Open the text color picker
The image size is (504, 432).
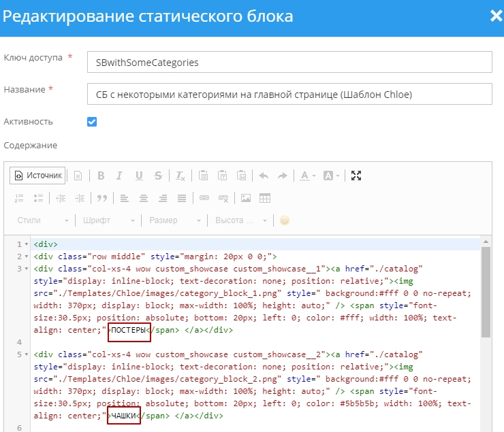pyautogui.click(x=309, y=176)
